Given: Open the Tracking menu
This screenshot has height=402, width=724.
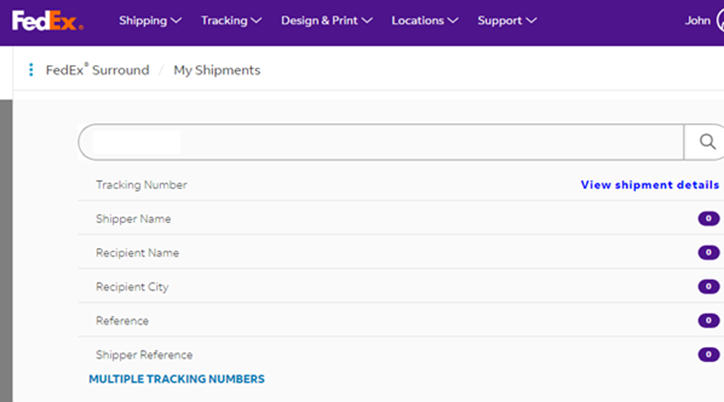Looking at the screenshot, I should tap(231, 21).
